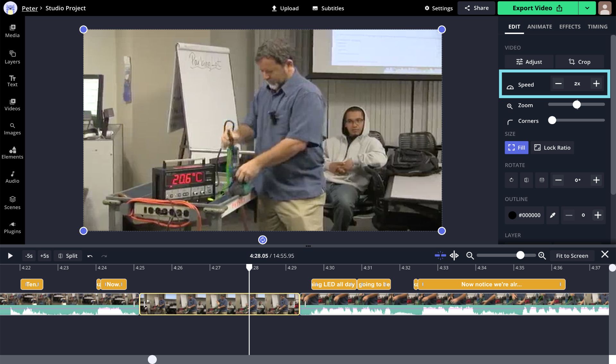Switch to the EFFECTS tab
The height and width of the screenshot is (364, 616).
point(569,27)
